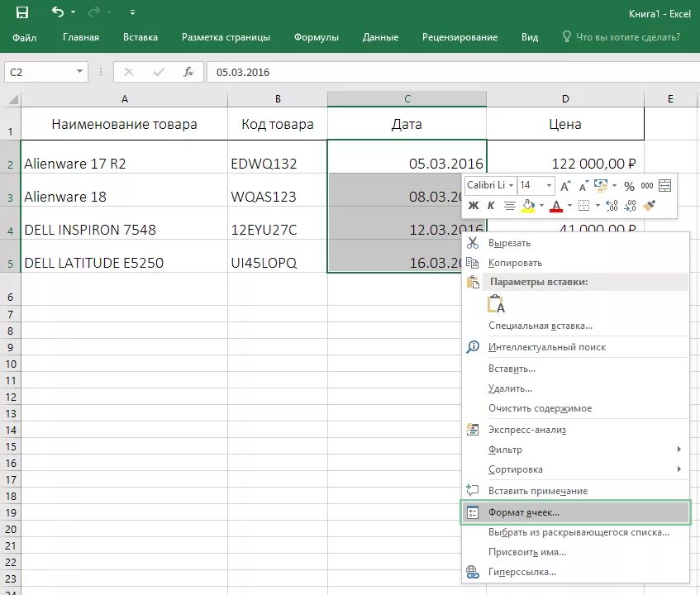This screenshot has width=700, height=595.
Task: Open the Данные ribbon tab
Action: [x=380, y=37]
